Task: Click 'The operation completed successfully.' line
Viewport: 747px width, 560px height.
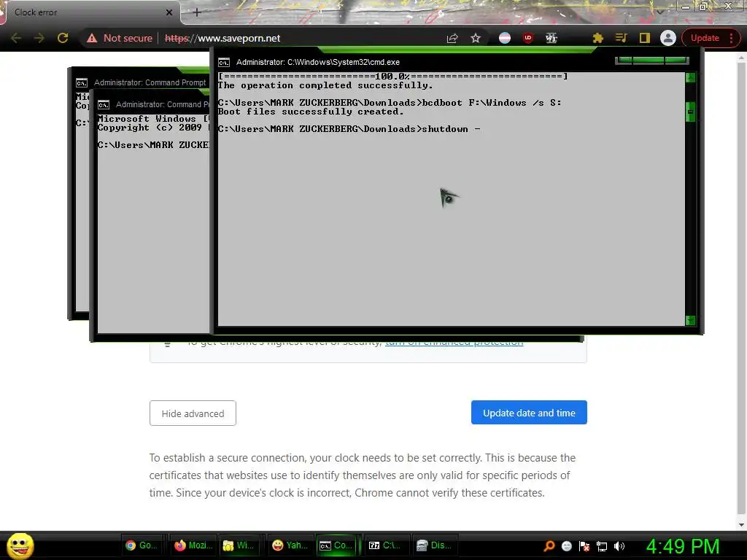Action: (x=325, y=85)
